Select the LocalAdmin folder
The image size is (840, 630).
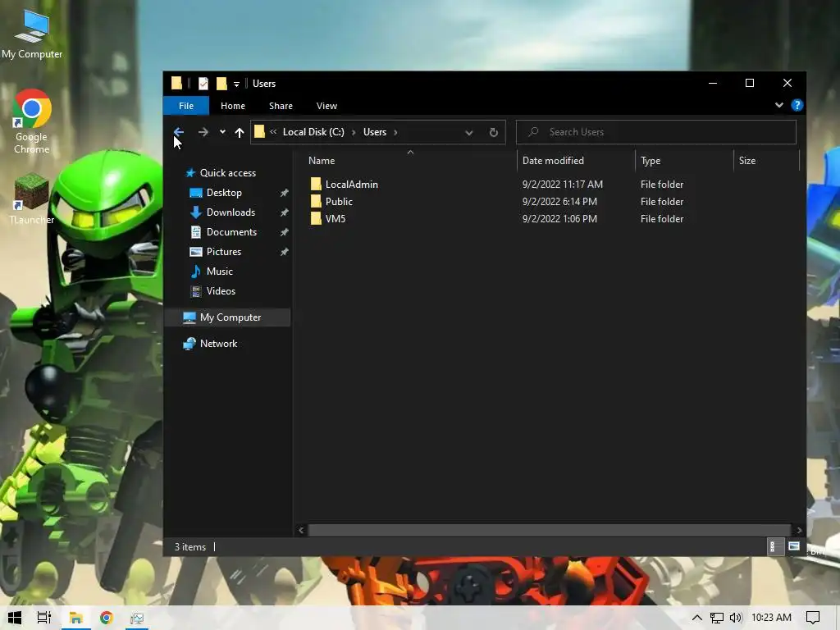351,185
